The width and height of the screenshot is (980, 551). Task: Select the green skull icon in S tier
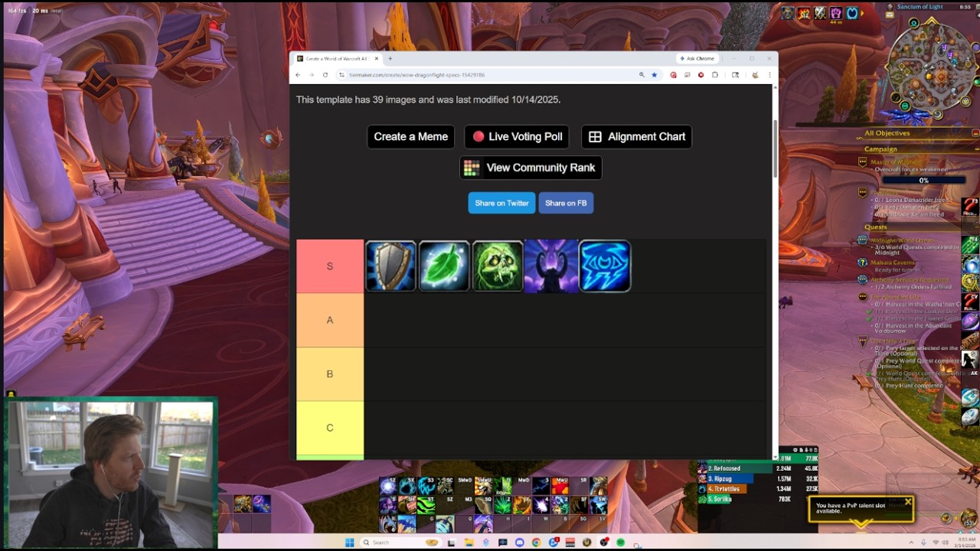click(x=498, y=266)
